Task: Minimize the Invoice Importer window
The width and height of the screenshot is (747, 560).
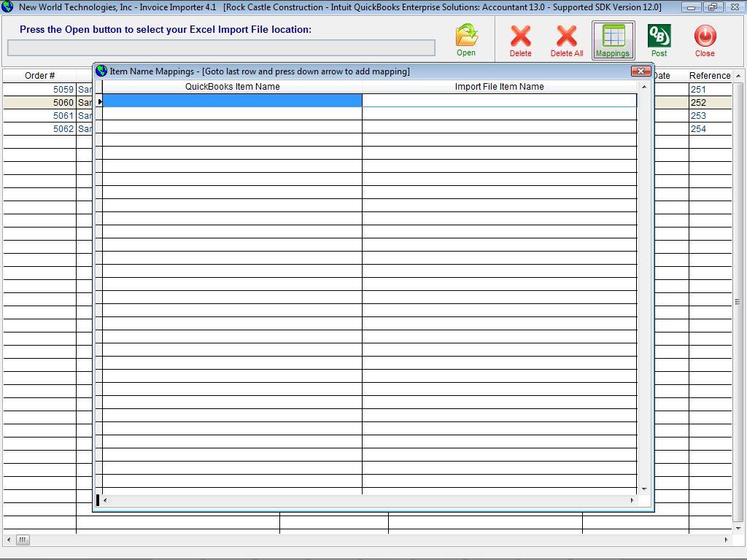Action: click(690, 7)
